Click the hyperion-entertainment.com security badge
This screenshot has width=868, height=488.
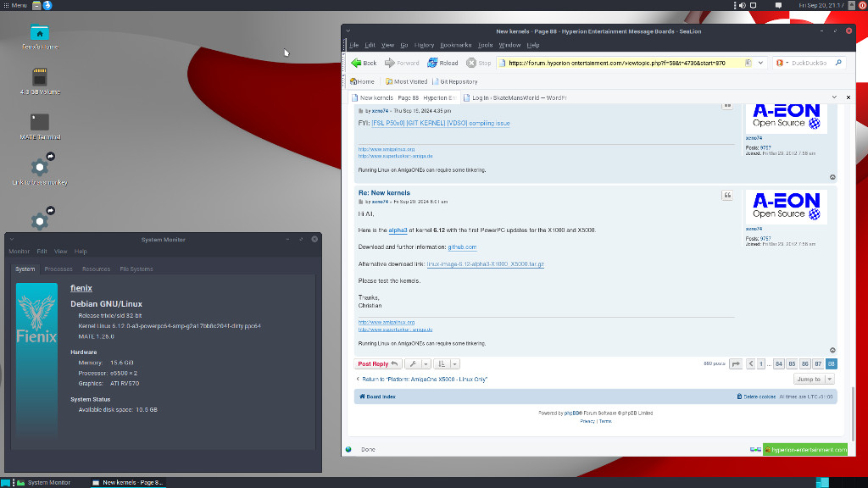(x=805, y=449)
